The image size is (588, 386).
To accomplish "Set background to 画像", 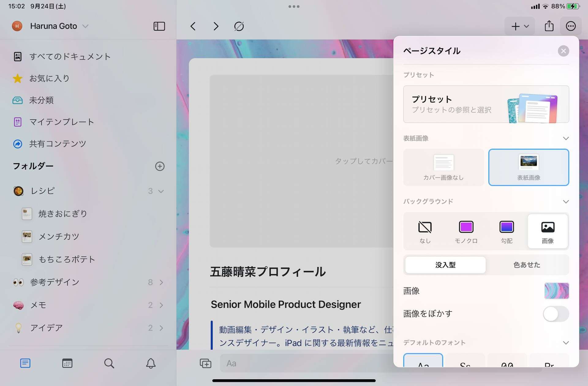I will [x=548, y=231].
